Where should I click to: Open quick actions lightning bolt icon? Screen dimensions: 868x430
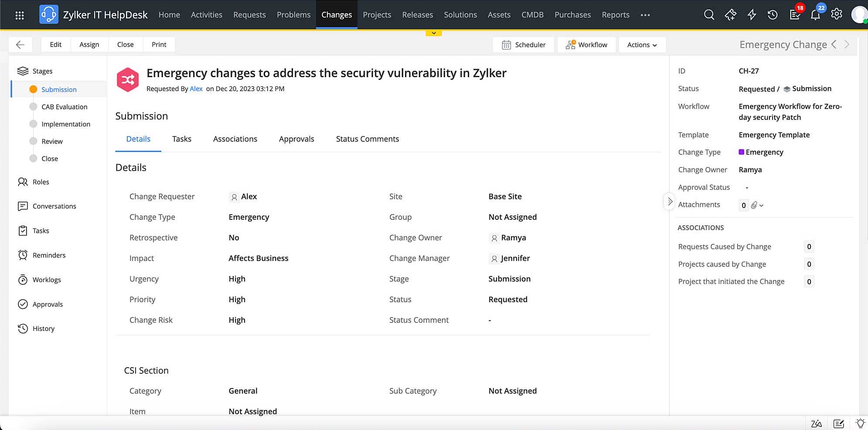752,15
